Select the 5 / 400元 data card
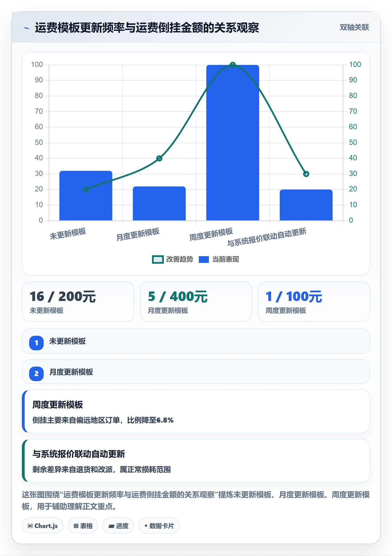Screen dimensions: 392x556 196,302
